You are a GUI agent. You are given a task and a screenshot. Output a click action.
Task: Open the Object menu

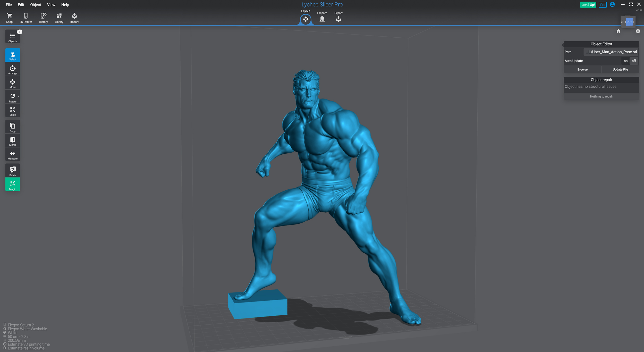(36, 5)
